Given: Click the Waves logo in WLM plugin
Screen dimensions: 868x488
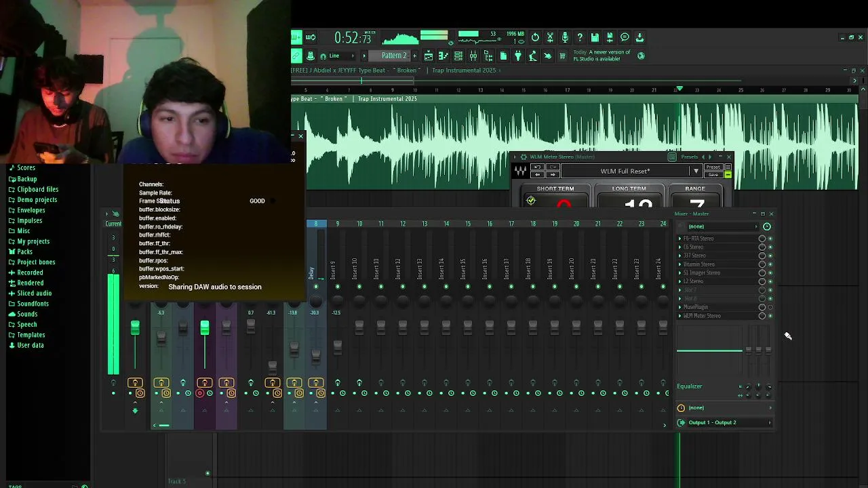Looking at the screenshot, I should 520,171.
